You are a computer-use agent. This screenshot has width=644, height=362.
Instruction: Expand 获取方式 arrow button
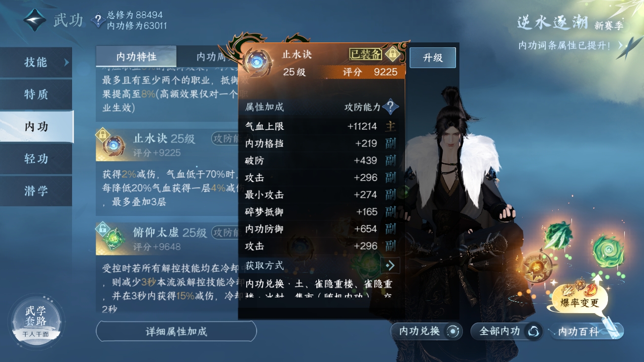click(x=390, y=265)
